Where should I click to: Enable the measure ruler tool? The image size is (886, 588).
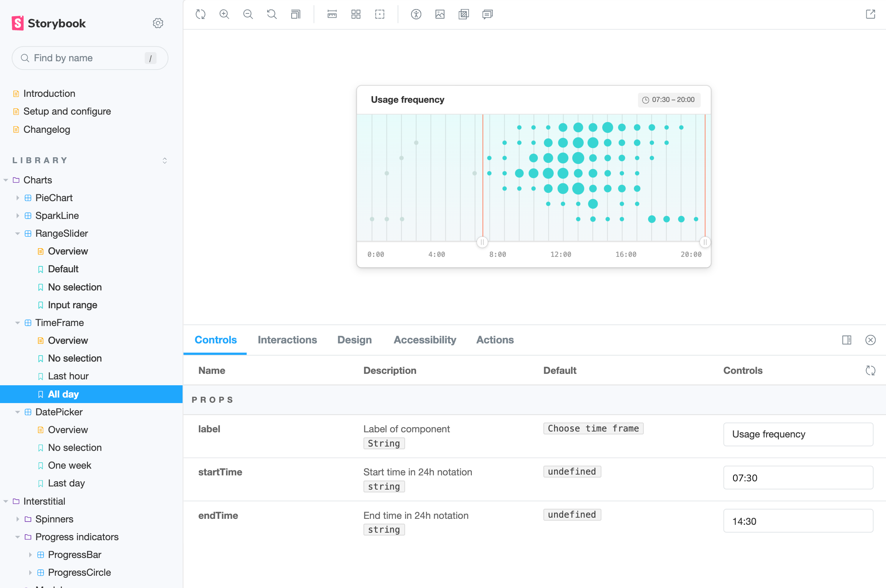tap(332, 15)
